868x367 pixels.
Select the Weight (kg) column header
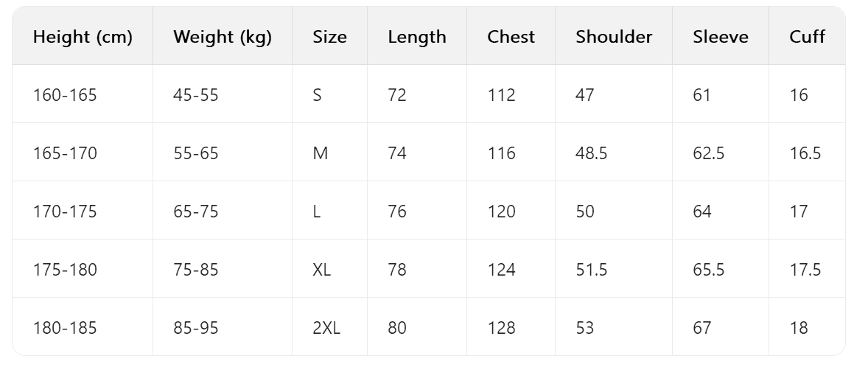[222, 37]
